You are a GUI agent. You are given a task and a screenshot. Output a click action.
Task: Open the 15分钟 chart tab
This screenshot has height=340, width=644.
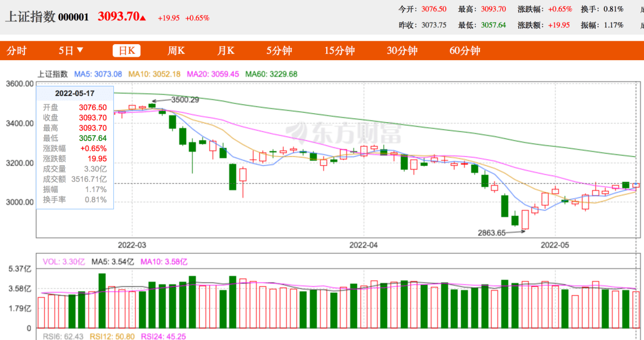click(339, 51)
